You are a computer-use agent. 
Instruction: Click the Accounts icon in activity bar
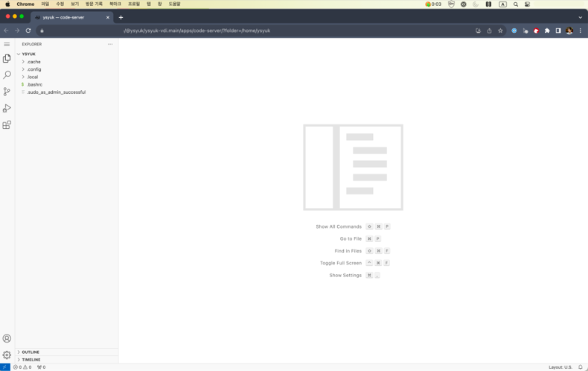tap(7, 338)
